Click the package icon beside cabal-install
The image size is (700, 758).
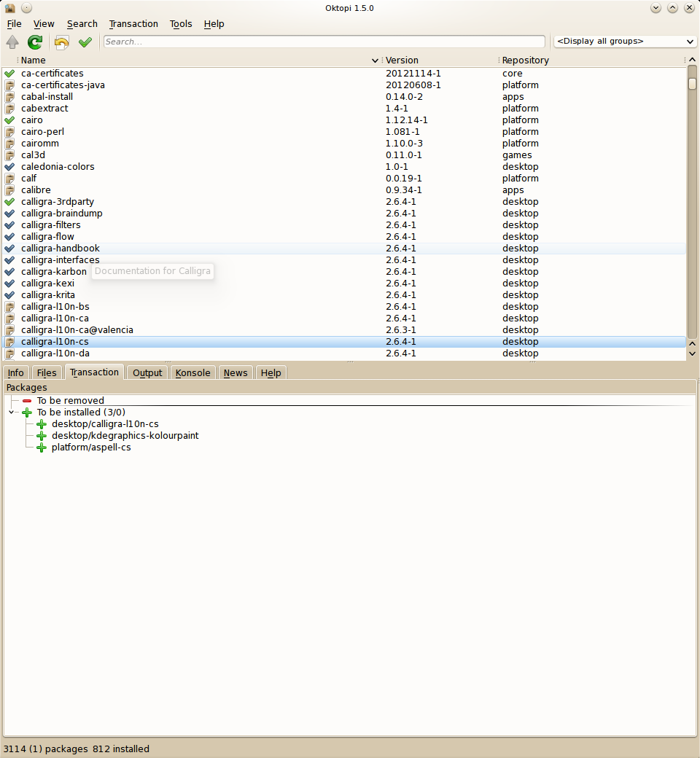(9, 97)
